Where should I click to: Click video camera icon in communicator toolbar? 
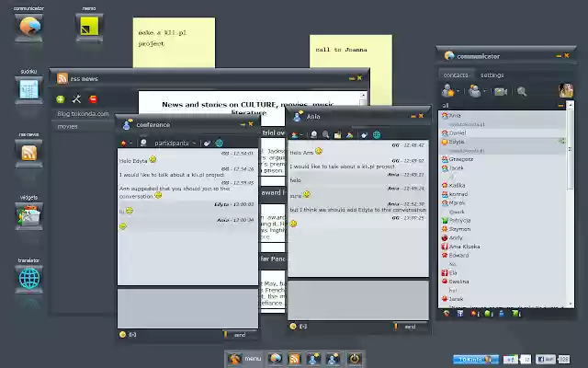pyautogui.click(x=501, y=92)
